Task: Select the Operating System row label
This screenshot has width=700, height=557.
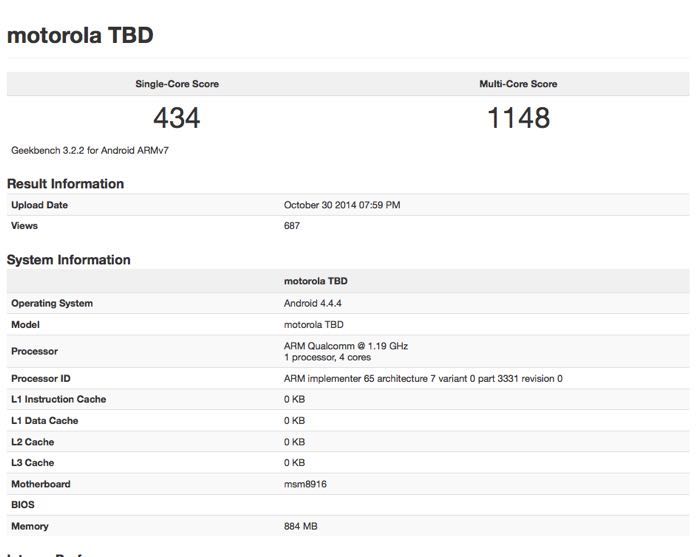Action: tap(52, 303)
